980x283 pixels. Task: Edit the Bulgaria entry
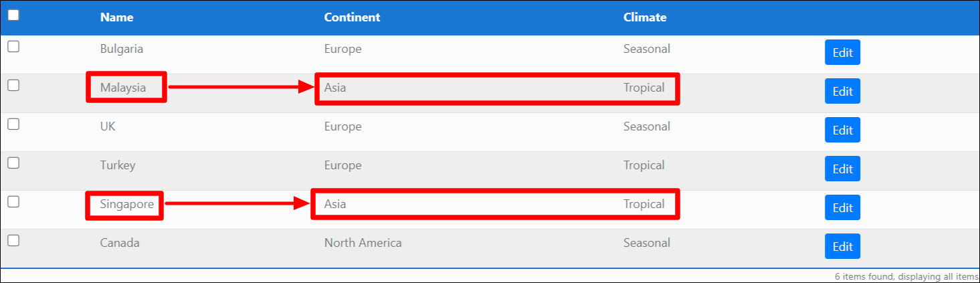[842, 52]
